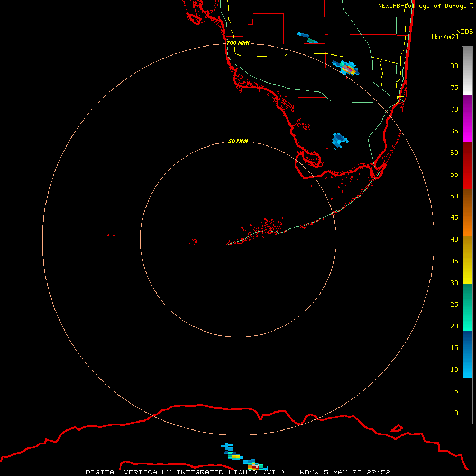Click the white-gray segment of the color bar

point(467,71)
